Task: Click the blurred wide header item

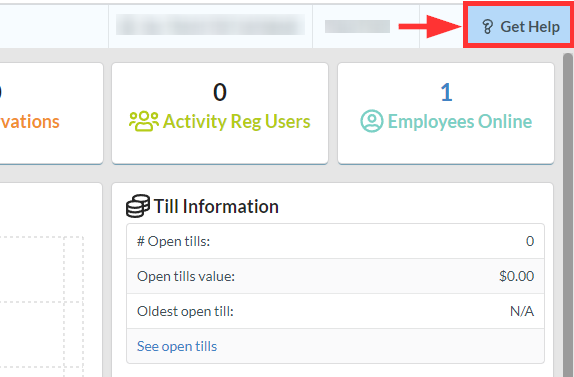Action: click(x=210, y=25)
